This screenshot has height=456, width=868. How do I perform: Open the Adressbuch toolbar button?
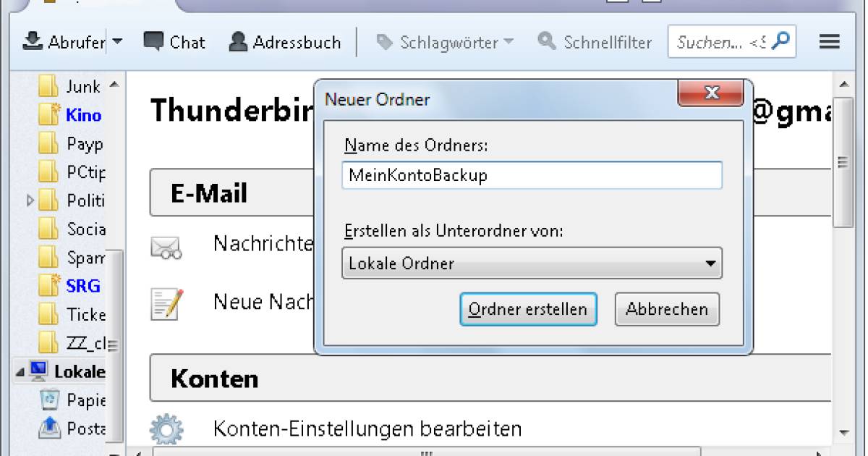pyautogui.click(x=284, y=42)
